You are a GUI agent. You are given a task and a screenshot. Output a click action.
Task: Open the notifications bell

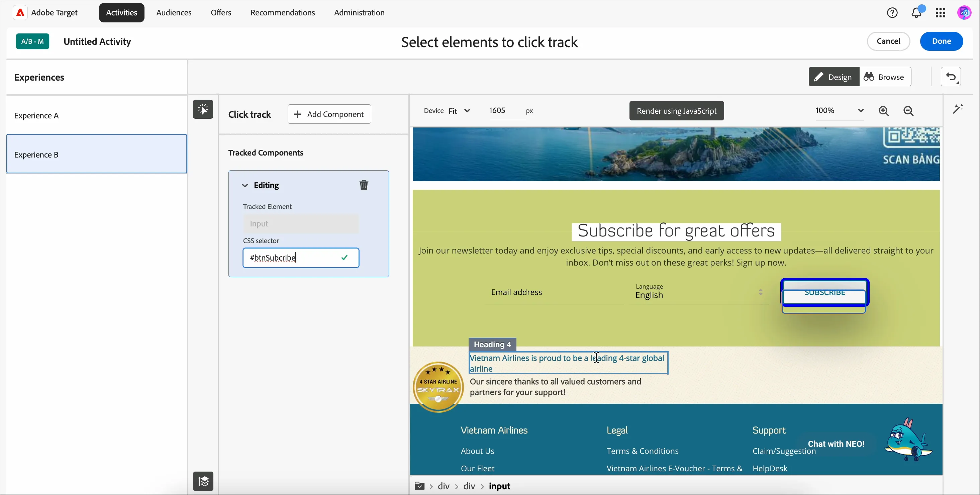pyautogui.click(x=916, y=13)
